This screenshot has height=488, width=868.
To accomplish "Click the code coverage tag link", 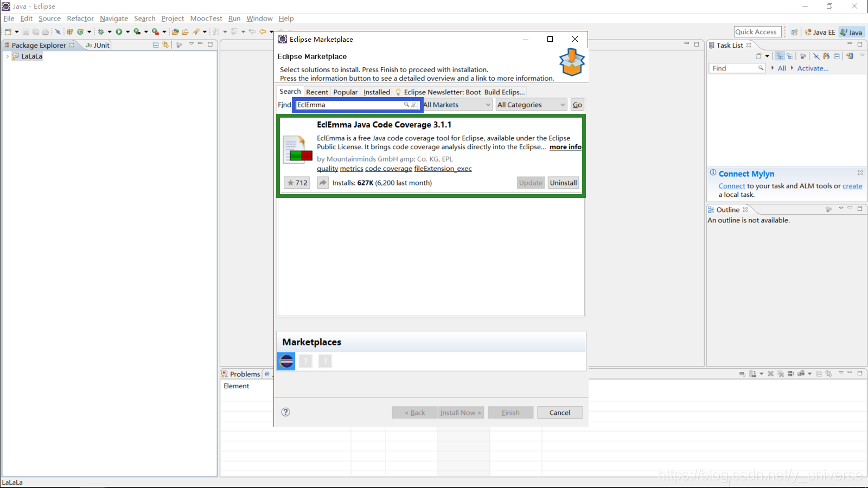I will 388,169.
